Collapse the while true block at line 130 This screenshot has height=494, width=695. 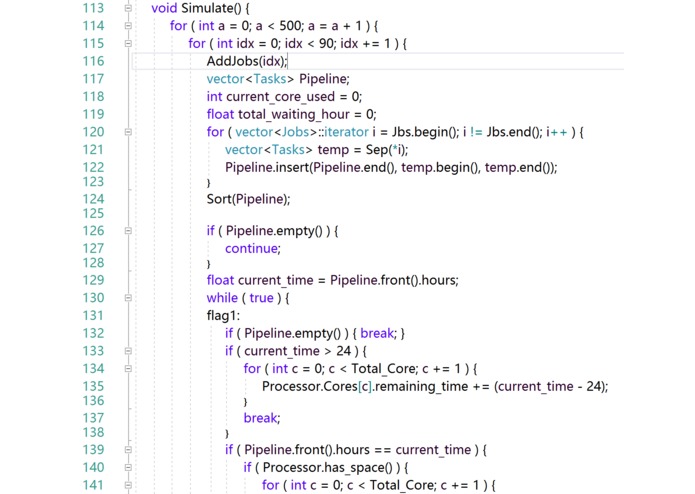pos(128,298)
